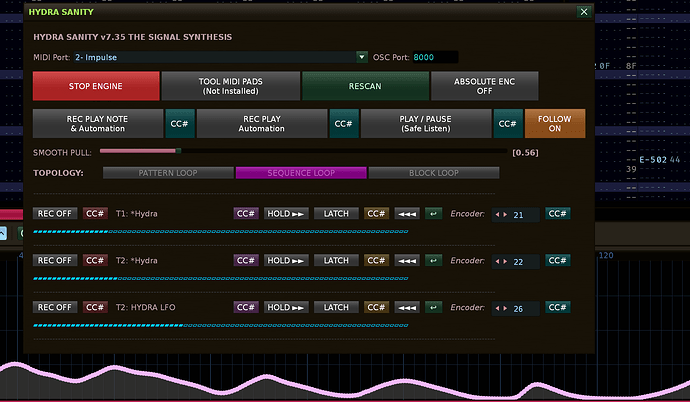The image size is (690, 402).
Task: Click the rewind arrows button for T2: HYDRA LFO
Action: 406,308
